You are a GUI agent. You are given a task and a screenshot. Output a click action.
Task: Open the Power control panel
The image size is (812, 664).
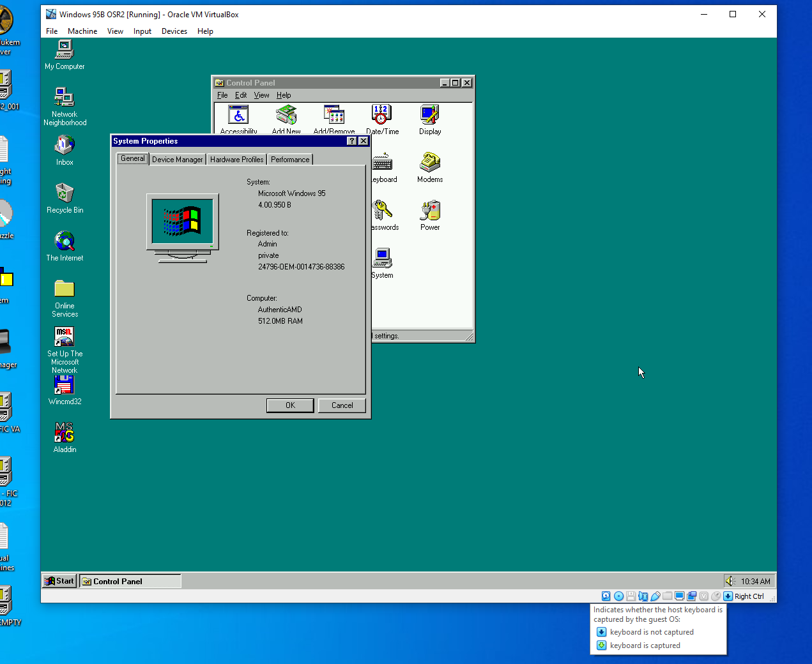[x=429, y=211]
